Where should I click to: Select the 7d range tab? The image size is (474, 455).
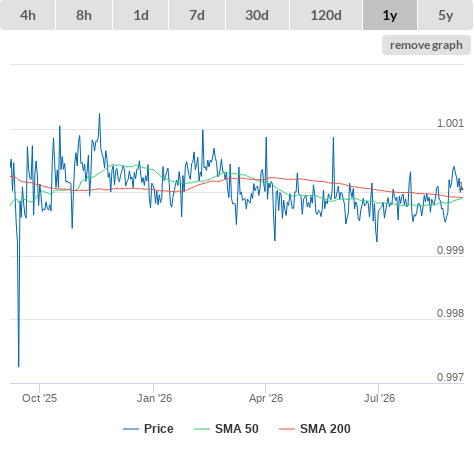coord(197,15)
